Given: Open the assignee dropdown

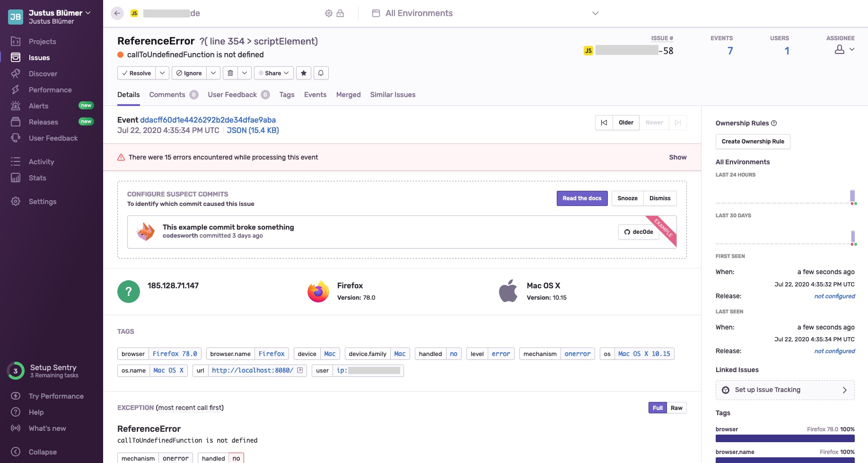Looking at the screenshot, I should tap(845, 49).
